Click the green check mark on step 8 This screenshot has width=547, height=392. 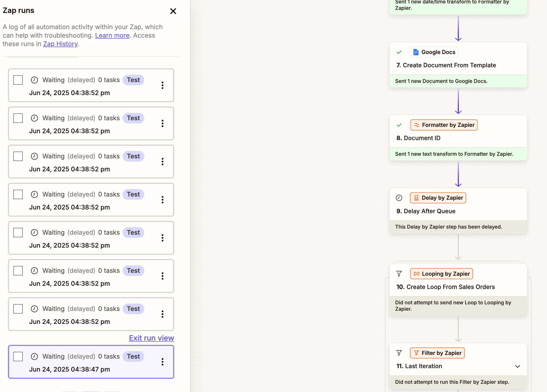(x=399, y=125)
